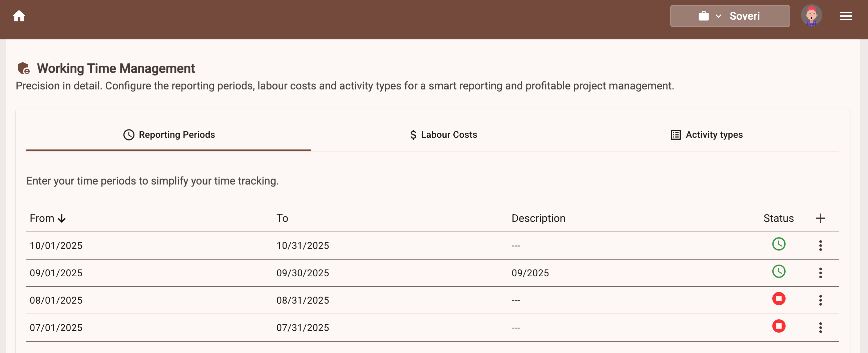The width and height of the screenshot is (868, 353).
Task: Open the Soveri workspace dropdown
Action: 730,16
